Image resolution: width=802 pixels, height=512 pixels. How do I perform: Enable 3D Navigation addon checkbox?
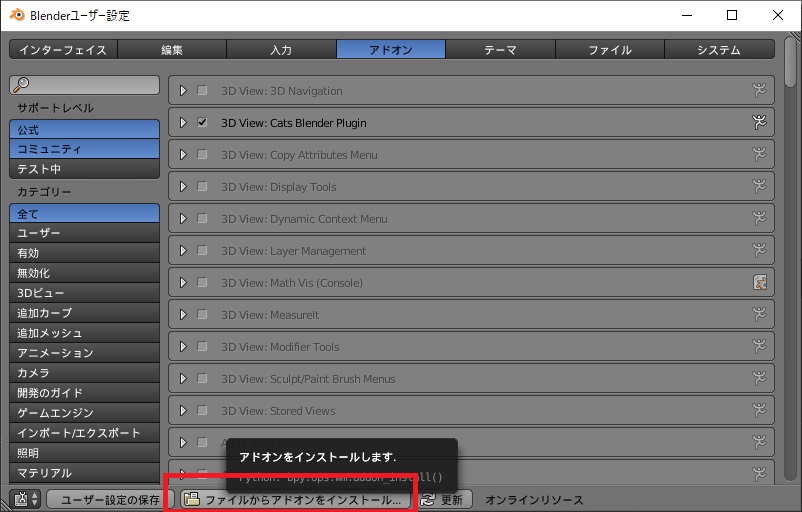tap(202, 91)
